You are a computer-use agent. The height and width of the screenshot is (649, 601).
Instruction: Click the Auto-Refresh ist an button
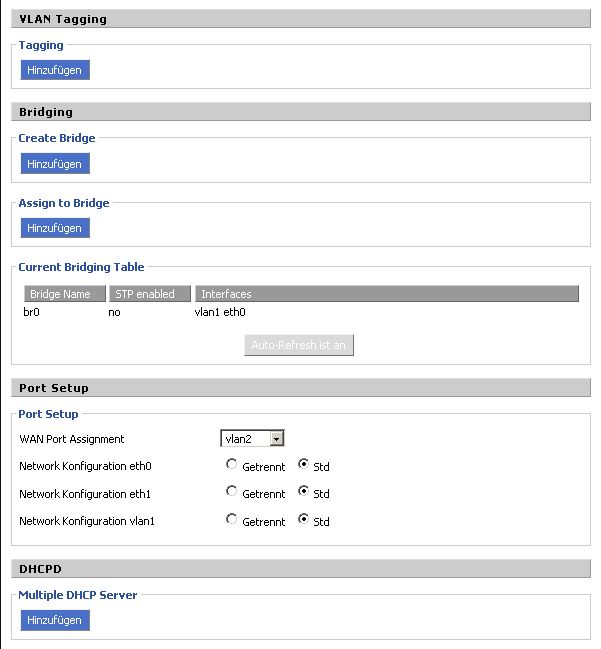299,345
